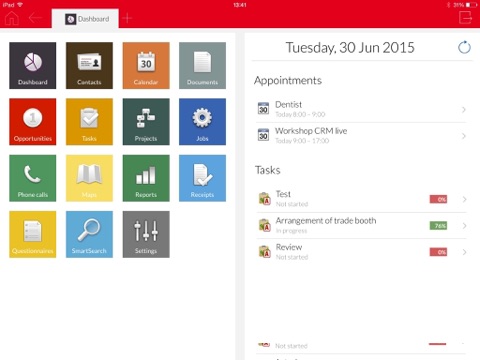The image size is (480, 360).
Task: Tap the Home icon in top bar
Action: click(12, 18)
